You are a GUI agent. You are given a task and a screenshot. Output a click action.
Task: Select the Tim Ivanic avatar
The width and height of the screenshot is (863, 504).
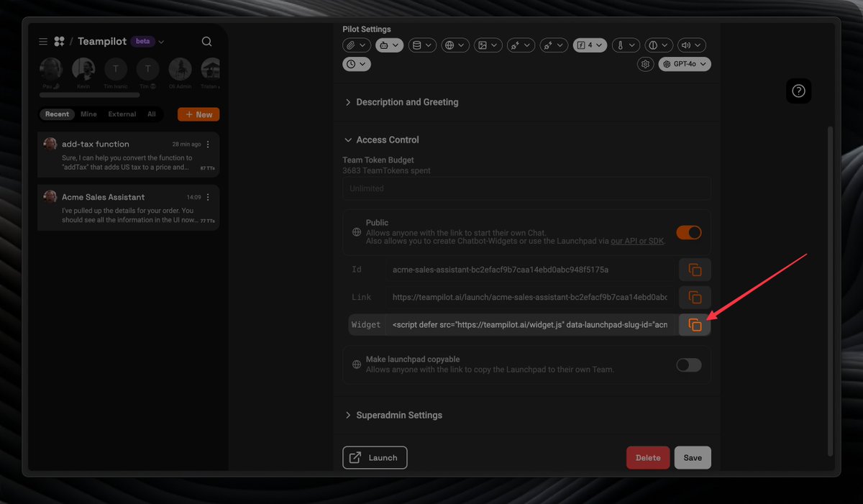pyautogui.click(x=116, y=70)
